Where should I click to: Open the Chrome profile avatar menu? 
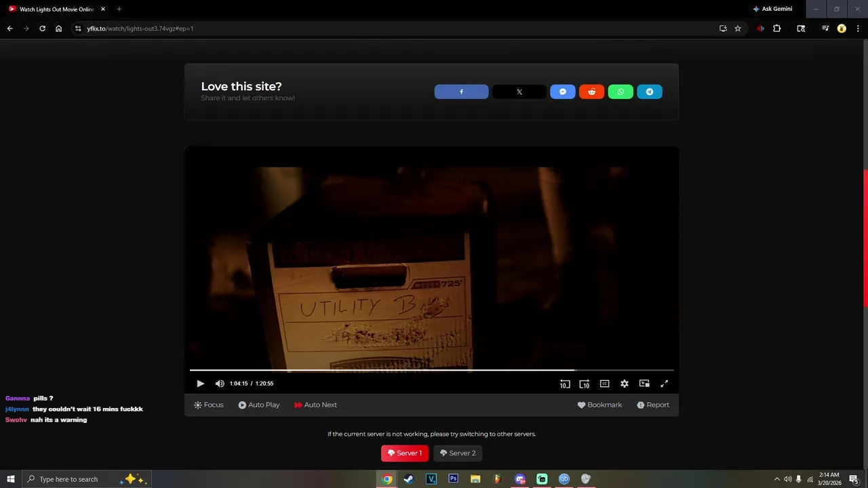pos(842,28)
